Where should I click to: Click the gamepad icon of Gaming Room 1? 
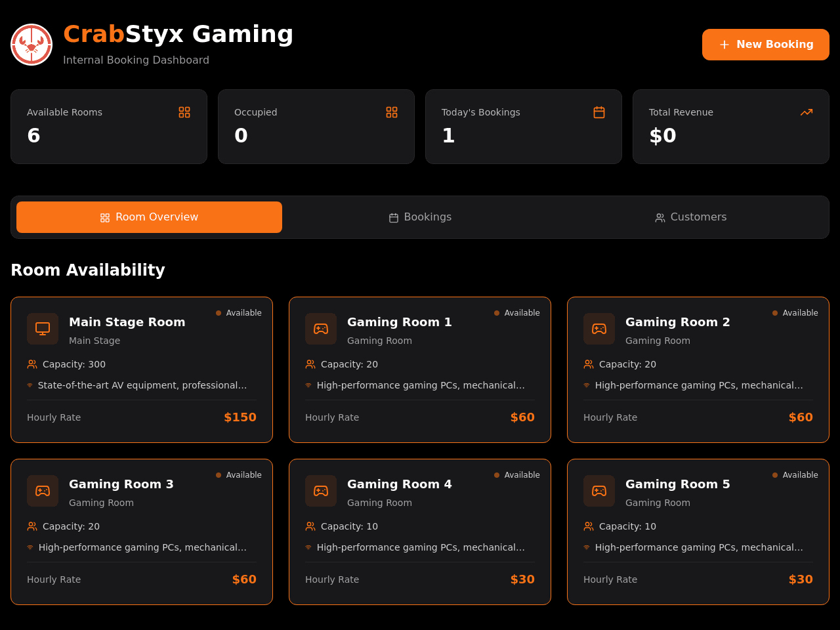pos(321,329)
